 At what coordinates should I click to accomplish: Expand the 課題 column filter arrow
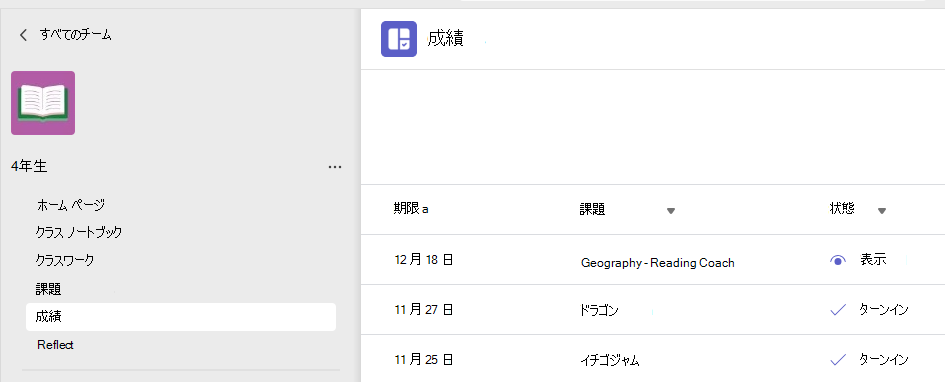[x=671, y=211]
